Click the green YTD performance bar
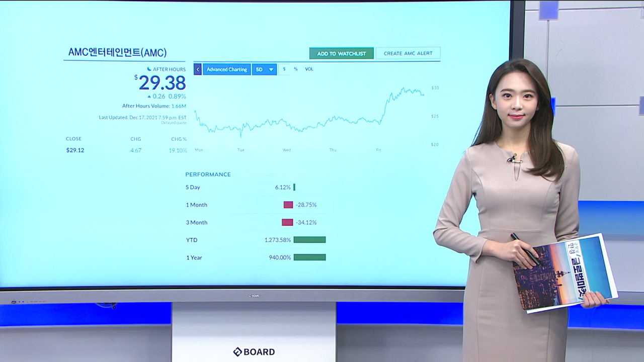Screen dimensions: 644x362 coord(309,240)
